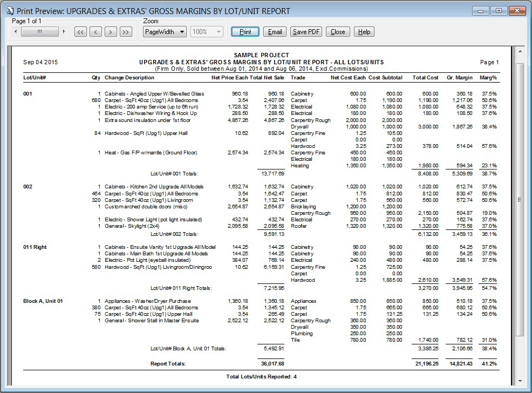Click 'Cabinets - Angled Upper W/Bevelled Glass' row
The height and width of the screenshot is (393, 532).
(260, 94)
